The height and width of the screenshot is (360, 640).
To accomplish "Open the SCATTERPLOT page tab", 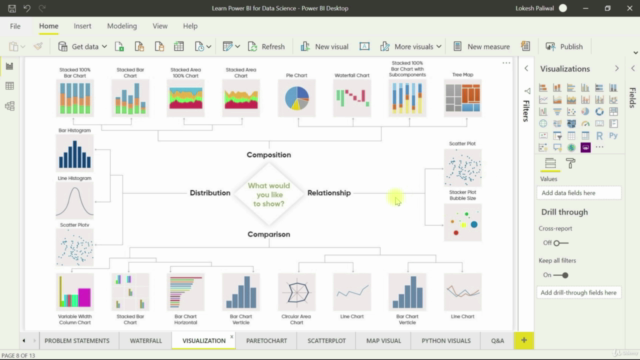I will (327, 340).
